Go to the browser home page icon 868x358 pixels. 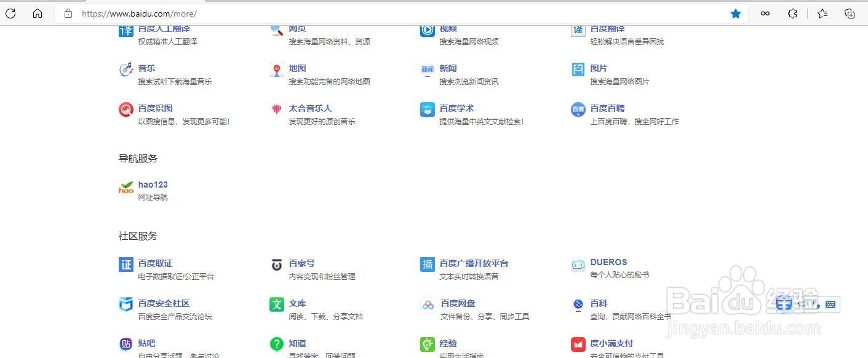click(38, 14)
